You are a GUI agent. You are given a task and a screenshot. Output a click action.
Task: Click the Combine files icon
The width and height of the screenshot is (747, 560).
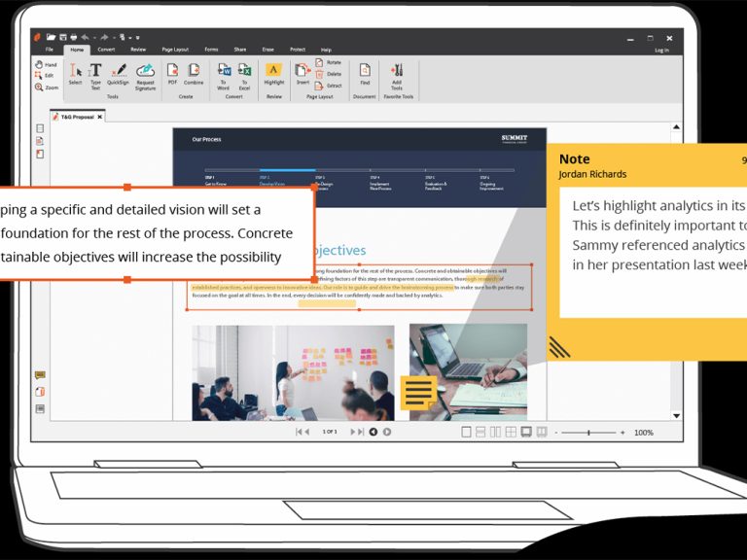click(194, 74)
